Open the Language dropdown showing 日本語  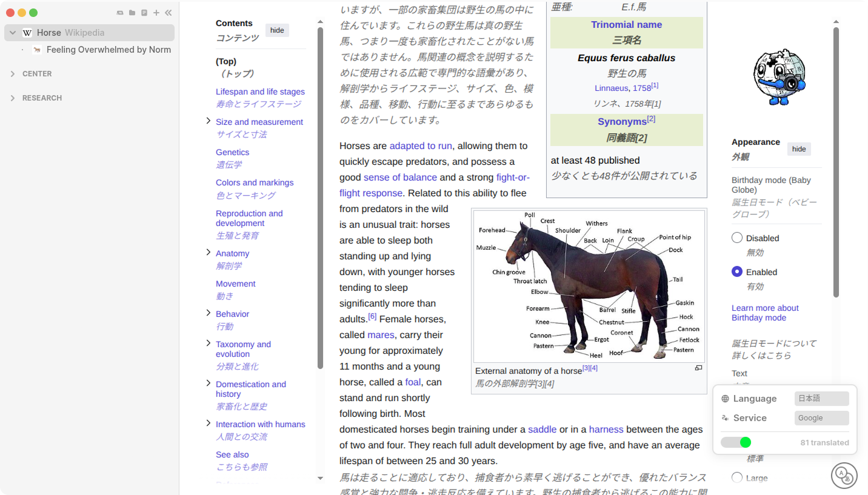pos(821,399)
